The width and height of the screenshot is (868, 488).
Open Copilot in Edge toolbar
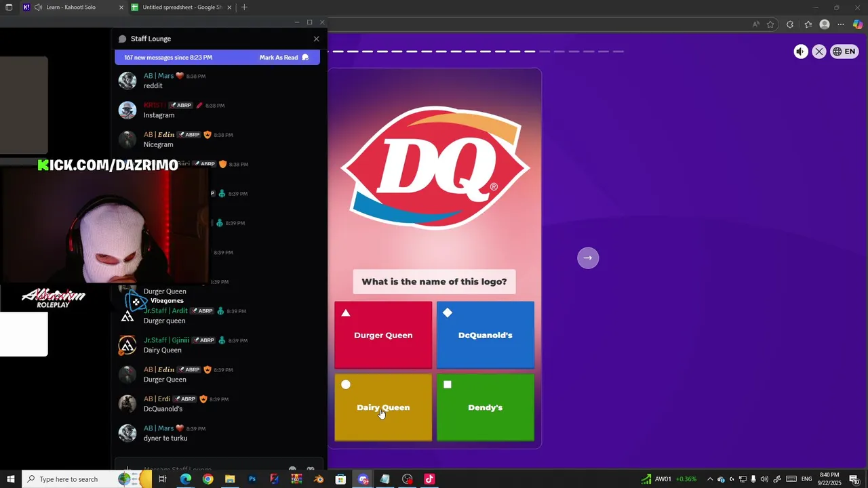pos(858,24)
